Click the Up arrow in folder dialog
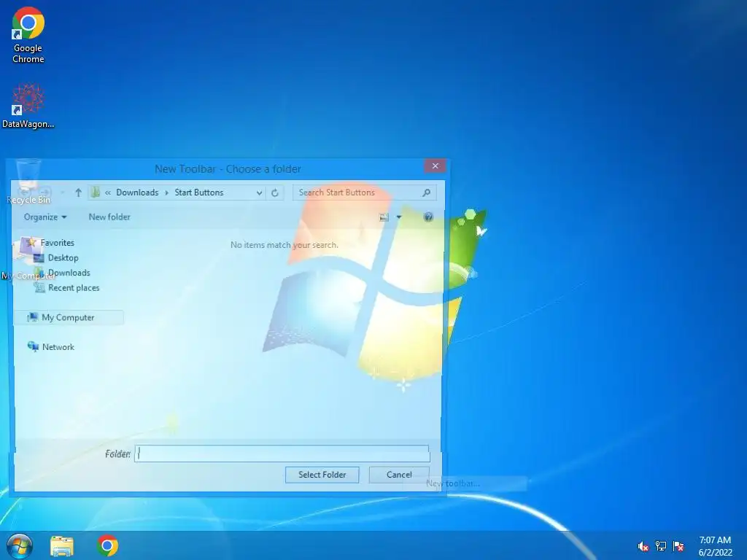The height and width of the screenshot is (560, 747). (79, 192)
